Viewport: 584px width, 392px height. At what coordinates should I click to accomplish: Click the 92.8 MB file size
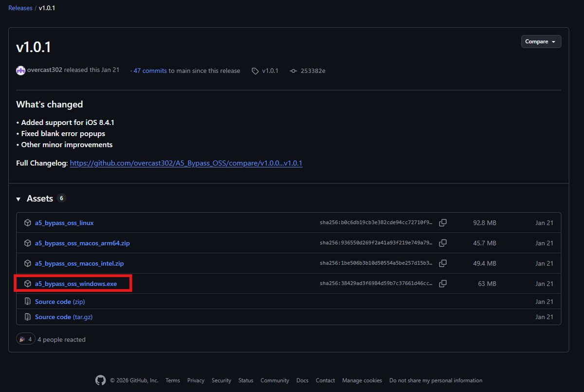485,223
